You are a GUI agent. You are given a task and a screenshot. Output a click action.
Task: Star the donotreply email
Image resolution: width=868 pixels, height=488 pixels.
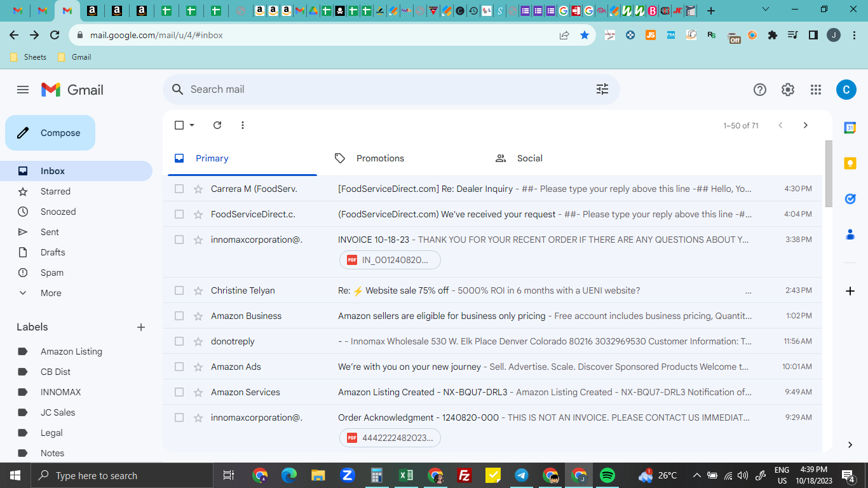pyautogui.click(x=198, y=341)
